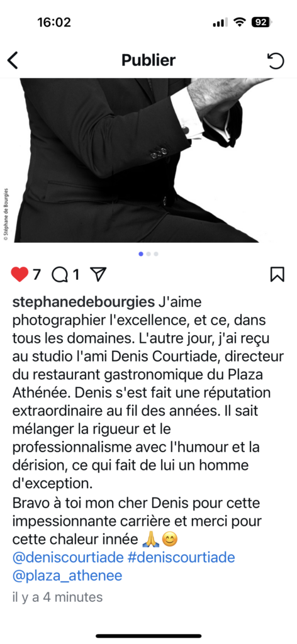Save post with bookmark icon

277,274
